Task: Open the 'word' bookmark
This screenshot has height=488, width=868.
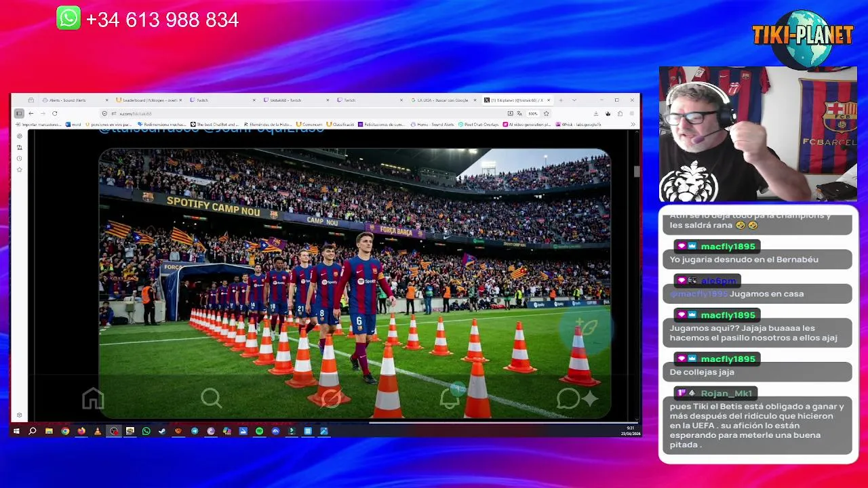Action: [x=73, y=125]
